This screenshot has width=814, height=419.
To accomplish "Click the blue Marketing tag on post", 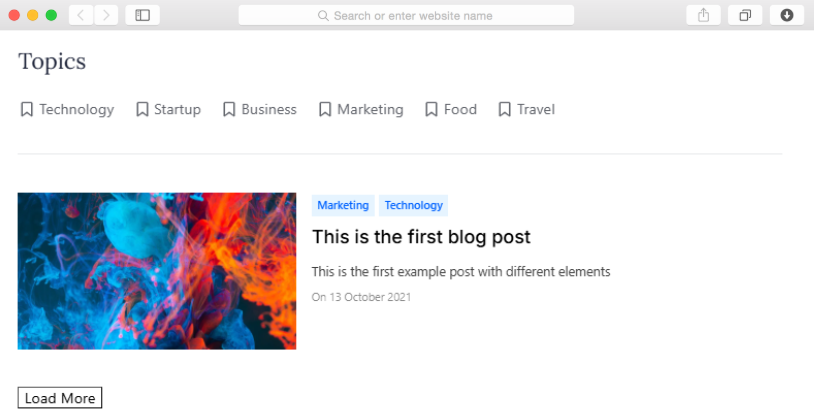I will 343,205.
